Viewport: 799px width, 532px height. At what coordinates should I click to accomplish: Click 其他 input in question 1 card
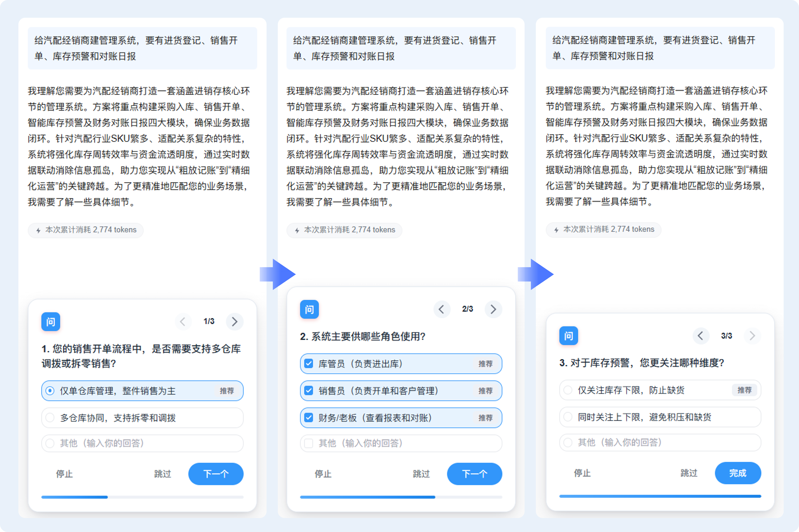(142, 443)
